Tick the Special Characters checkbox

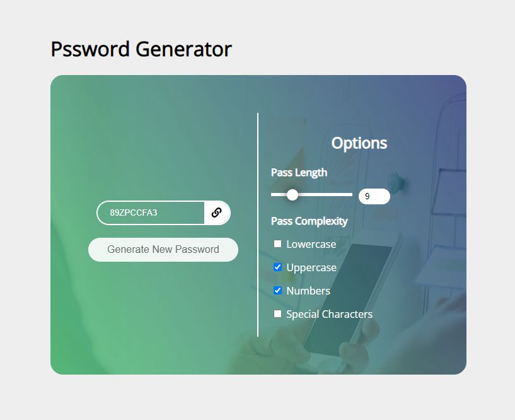tap(277, 314)
